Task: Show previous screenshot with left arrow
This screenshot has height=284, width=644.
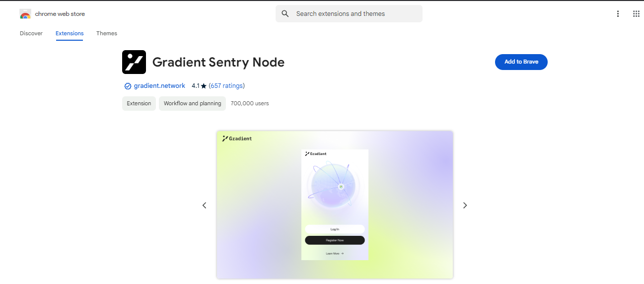Action: point(204,205)
